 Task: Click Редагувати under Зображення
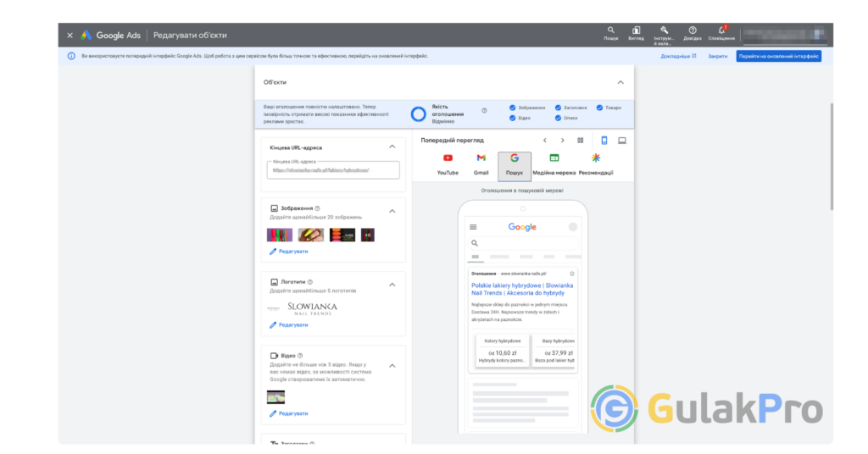click(x=289, y=251)
